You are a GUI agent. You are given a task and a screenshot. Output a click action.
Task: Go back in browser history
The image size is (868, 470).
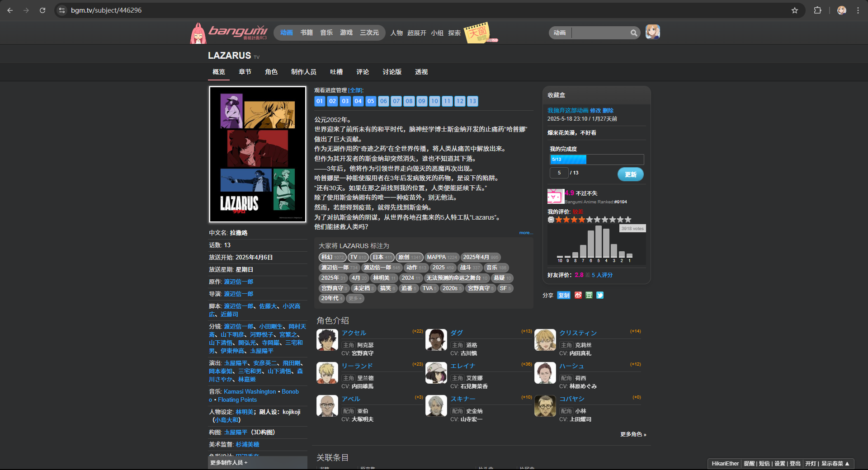coord(10,10)
